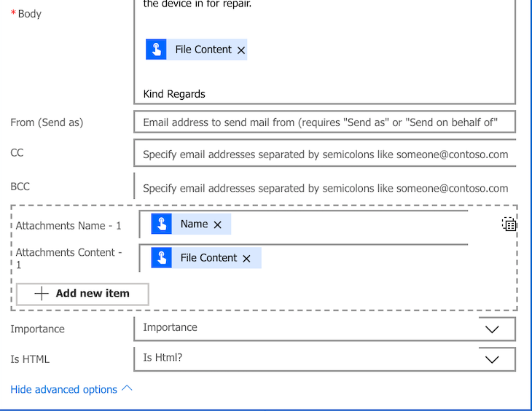Click the CC label
This screenshot has width=532, height=411.
[x=17, y=153]
